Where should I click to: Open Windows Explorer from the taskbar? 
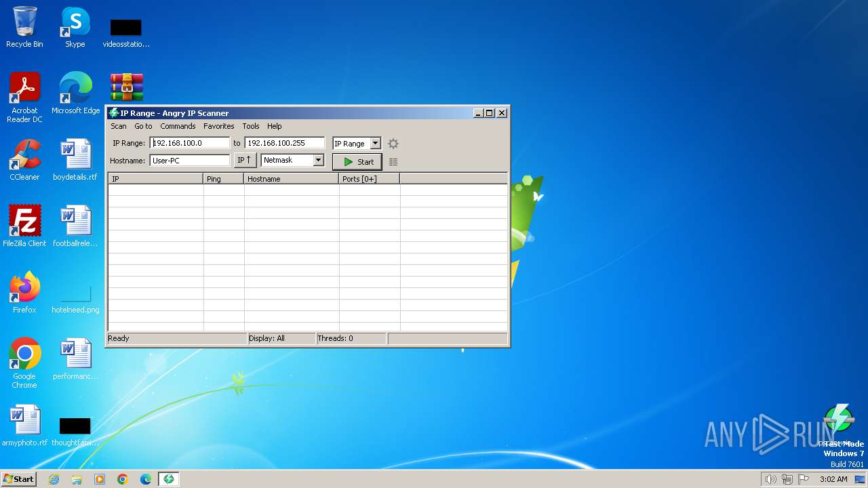coord(77,479)
